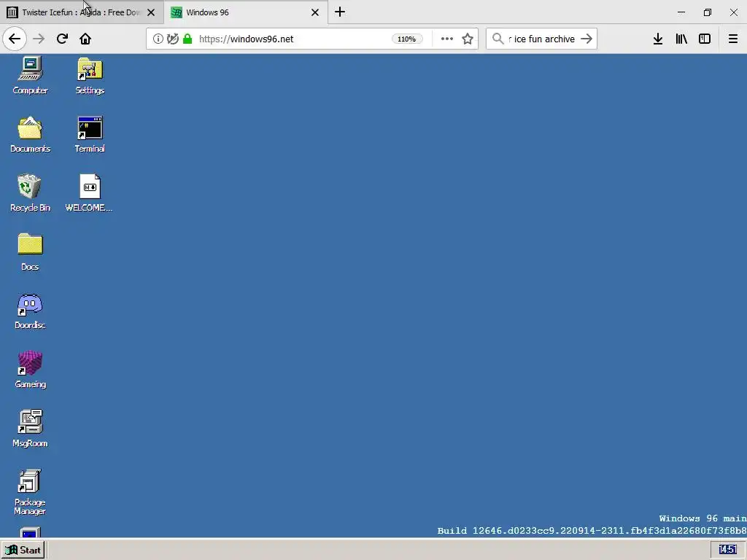Click the search magnifier icon
747x560 pixels.
coord(498,39)
